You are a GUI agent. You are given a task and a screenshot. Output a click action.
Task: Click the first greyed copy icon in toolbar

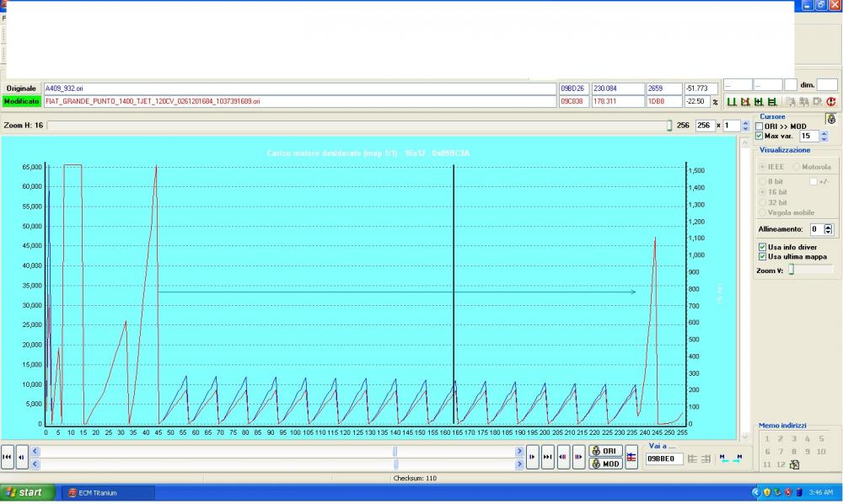click(791, 101)
